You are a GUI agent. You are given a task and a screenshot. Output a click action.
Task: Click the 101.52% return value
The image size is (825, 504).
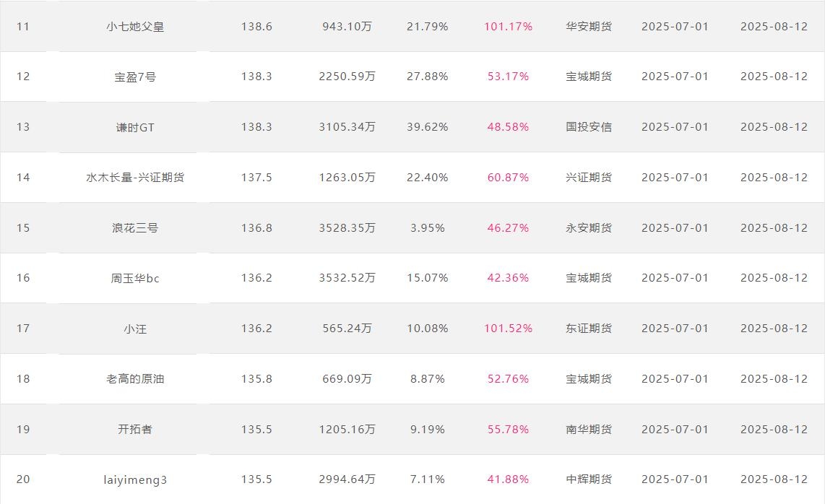point(509,329)
